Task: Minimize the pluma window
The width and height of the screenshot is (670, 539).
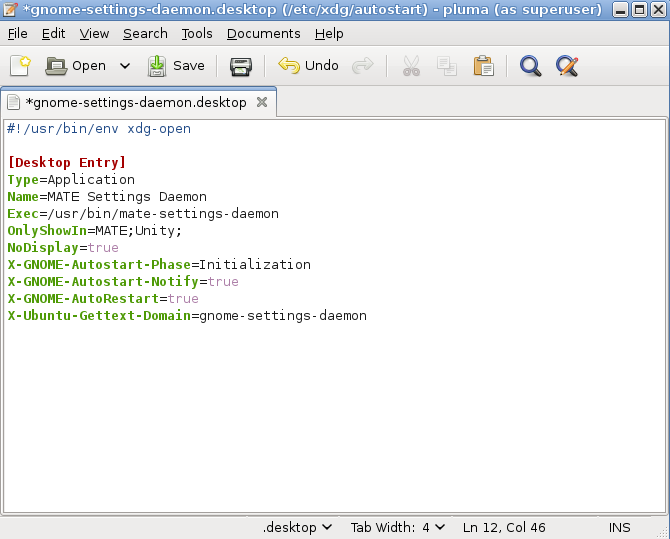Action: point(620,9)
